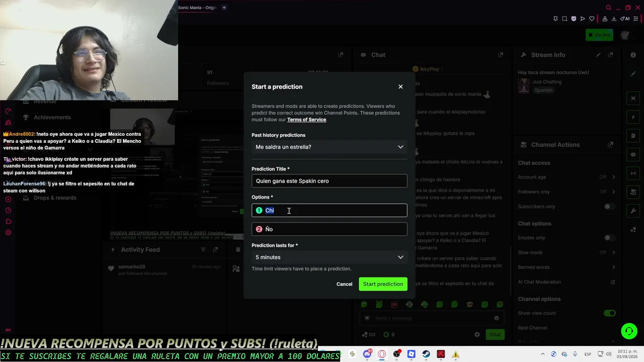Expand the Banned words setting
Image resolution: width=644 pixels, height=362 pixels.
(x=567, y=267)
